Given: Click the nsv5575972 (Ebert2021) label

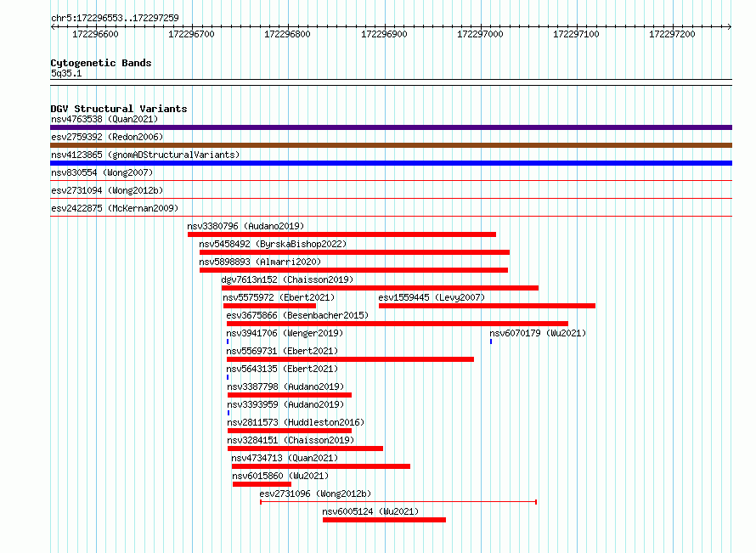Looking at the screenshot, I should point(279,297).
